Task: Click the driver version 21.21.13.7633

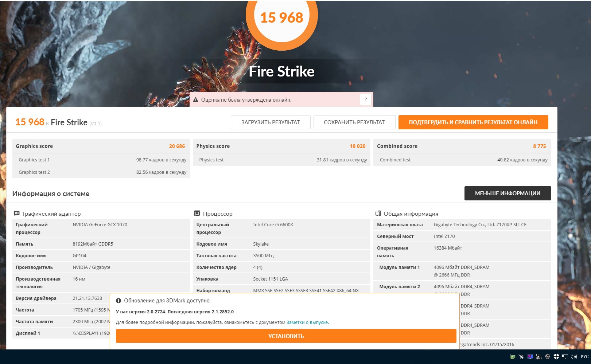Action: click(88, 298)
